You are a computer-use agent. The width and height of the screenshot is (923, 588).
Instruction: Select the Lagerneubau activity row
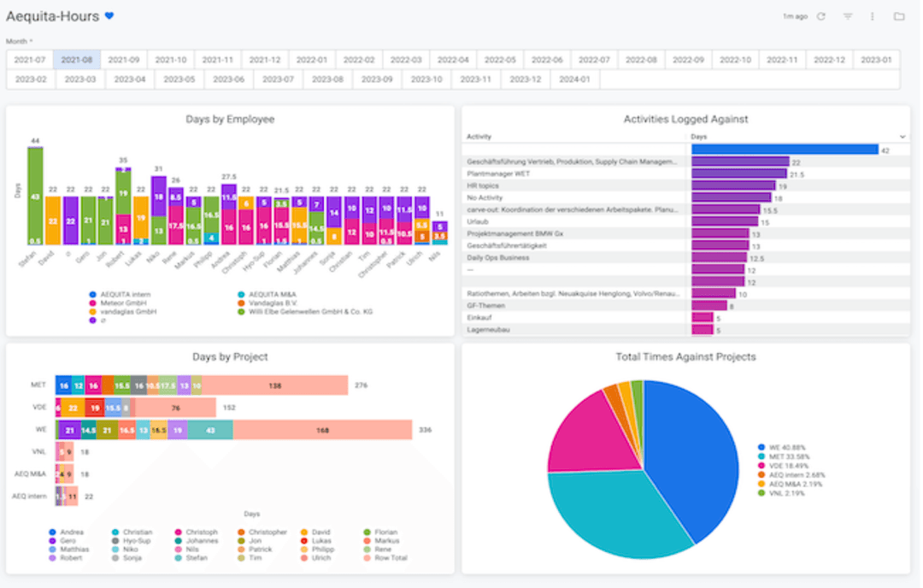[x=685, y=330]
